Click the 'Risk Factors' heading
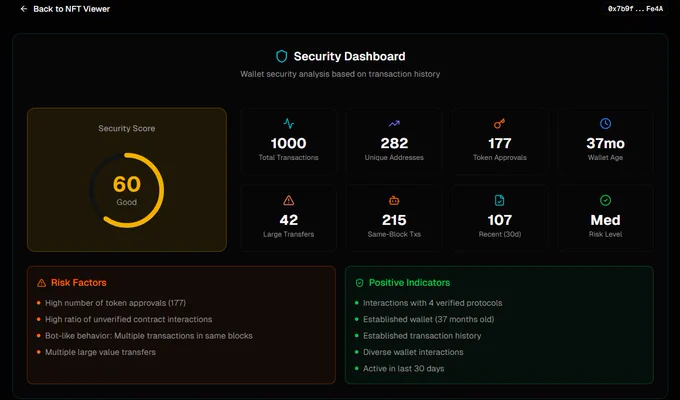680x400 pixels. pos(79,283)
